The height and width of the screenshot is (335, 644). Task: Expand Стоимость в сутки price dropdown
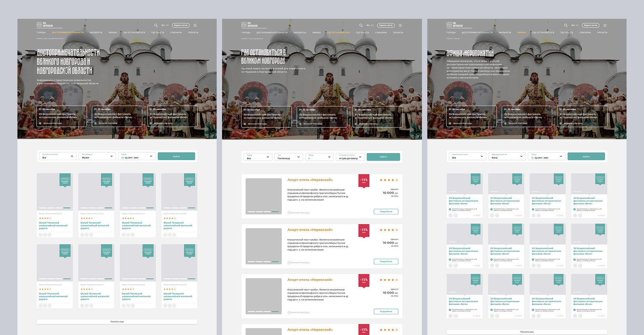[x=350, y=157]
